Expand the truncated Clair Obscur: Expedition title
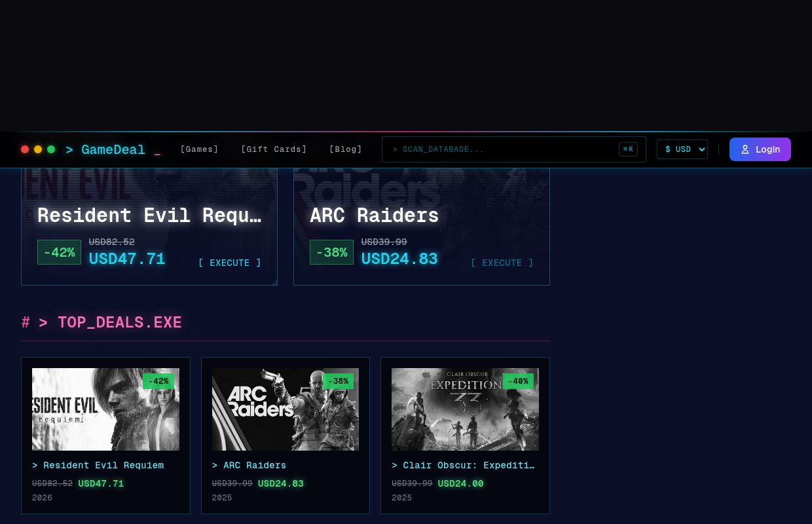Viewport: 812px width, 524px height. pos(463,465)
